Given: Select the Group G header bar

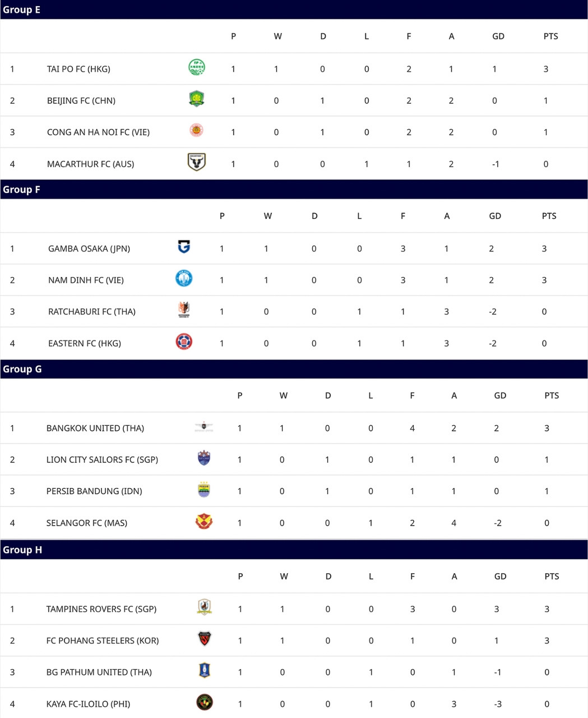Looking at the screenshot, I should 294,369.
